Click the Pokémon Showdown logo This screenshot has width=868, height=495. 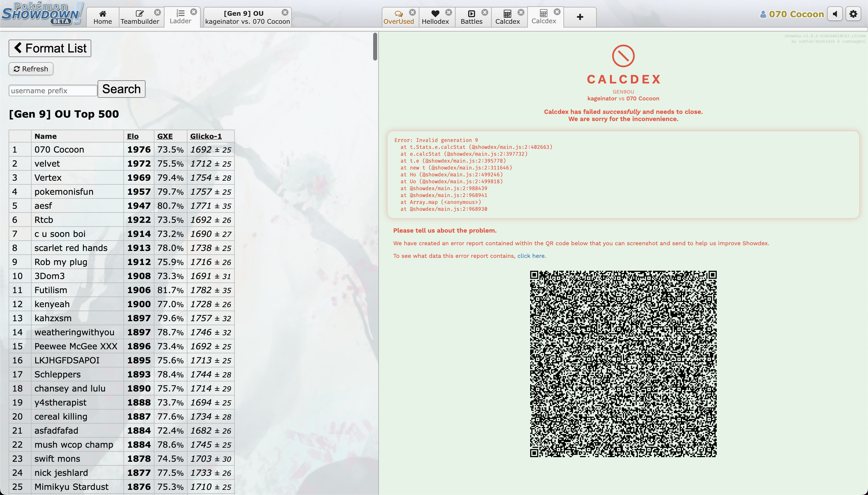(42, 13)
